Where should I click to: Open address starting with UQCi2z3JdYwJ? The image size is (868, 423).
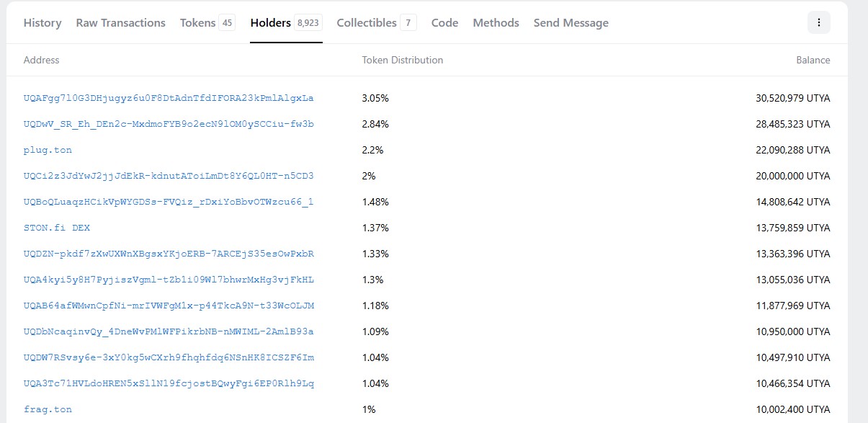[169, 176]
